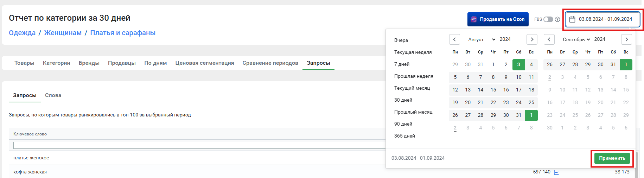Open trend chart icon next to 697 140
The width and height of the screenshot is (644, 178).
pos(556,172)
